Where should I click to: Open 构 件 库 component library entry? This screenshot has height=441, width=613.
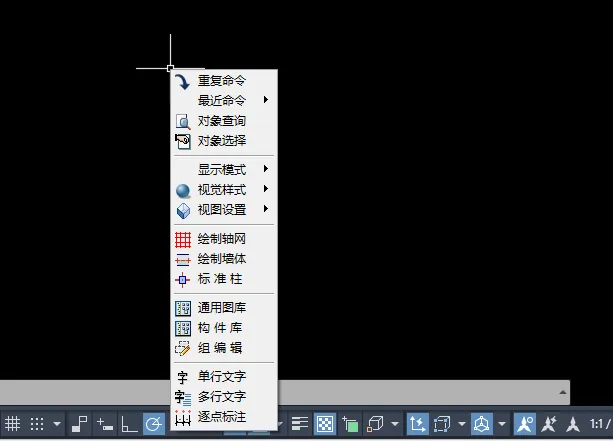[x=224, y=328]
